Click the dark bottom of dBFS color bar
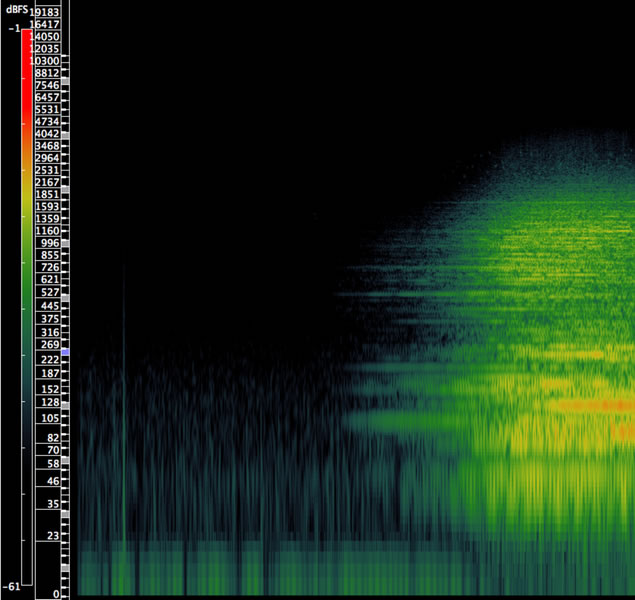Image resolution: width=635 pixels, height=600 pixels. coord(27,540)
